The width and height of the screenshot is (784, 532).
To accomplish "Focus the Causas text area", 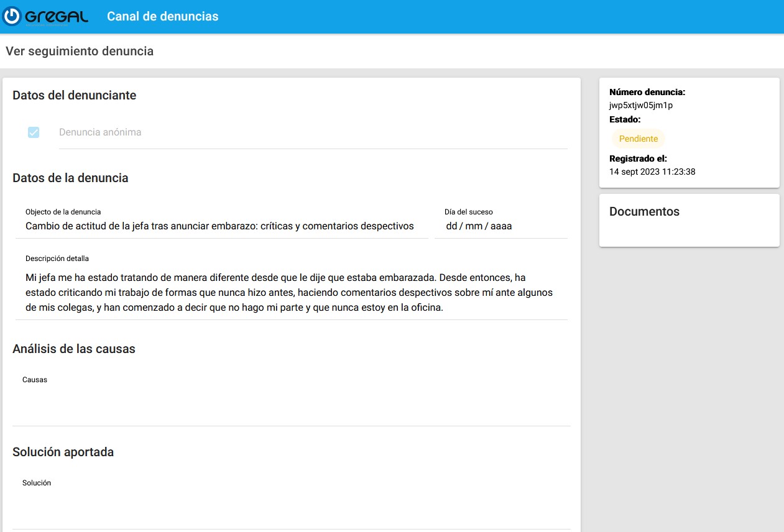I will tap(291, 403).
